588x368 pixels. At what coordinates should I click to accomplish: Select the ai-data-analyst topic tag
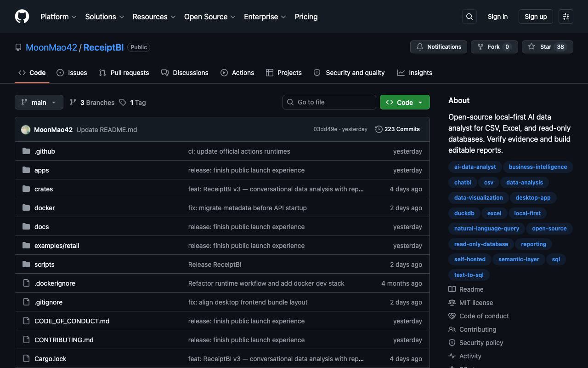pyautogui.click(x=475, y=167)
